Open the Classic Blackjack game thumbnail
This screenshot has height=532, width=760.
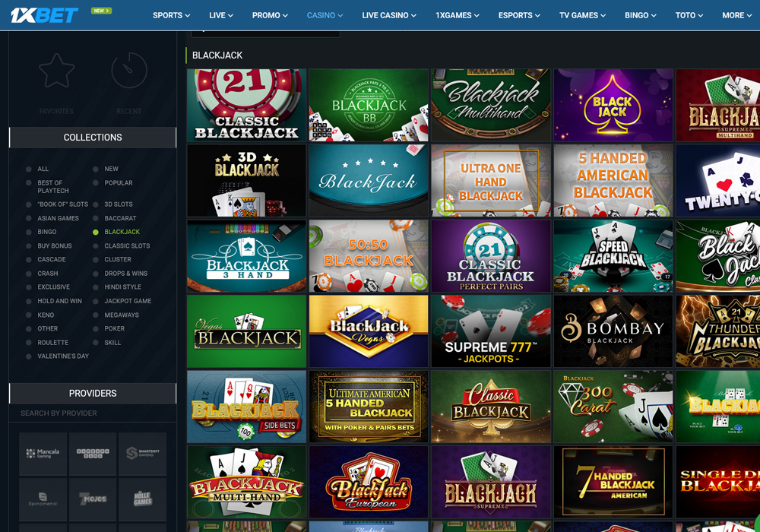(246, 104)
